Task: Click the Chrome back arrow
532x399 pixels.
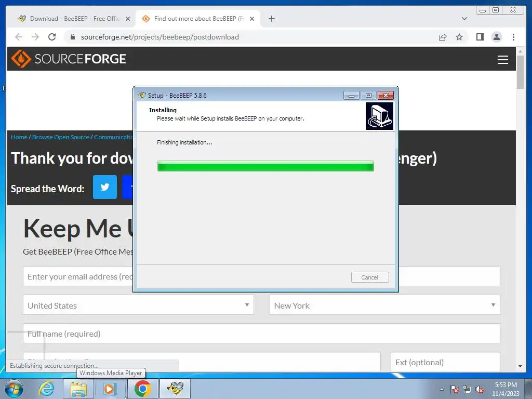Action: (19, 37)
